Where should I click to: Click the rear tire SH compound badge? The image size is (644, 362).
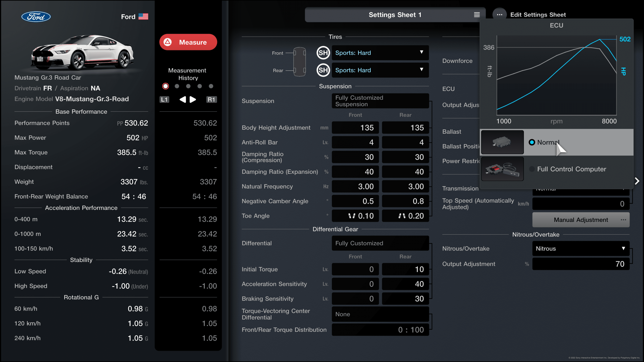(x=323, y=70)
